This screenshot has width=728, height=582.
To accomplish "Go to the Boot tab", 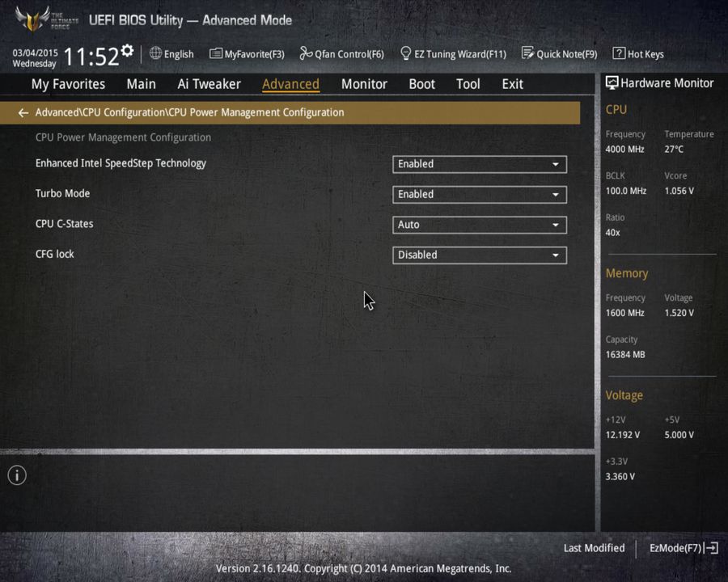I will pyautogui.click(x=421, y=84).
